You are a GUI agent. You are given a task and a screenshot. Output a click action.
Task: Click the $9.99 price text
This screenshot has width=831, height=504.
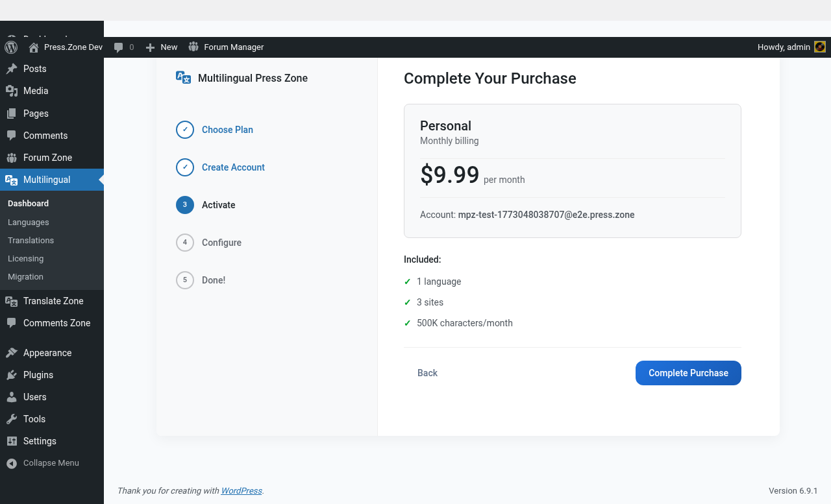450,175
